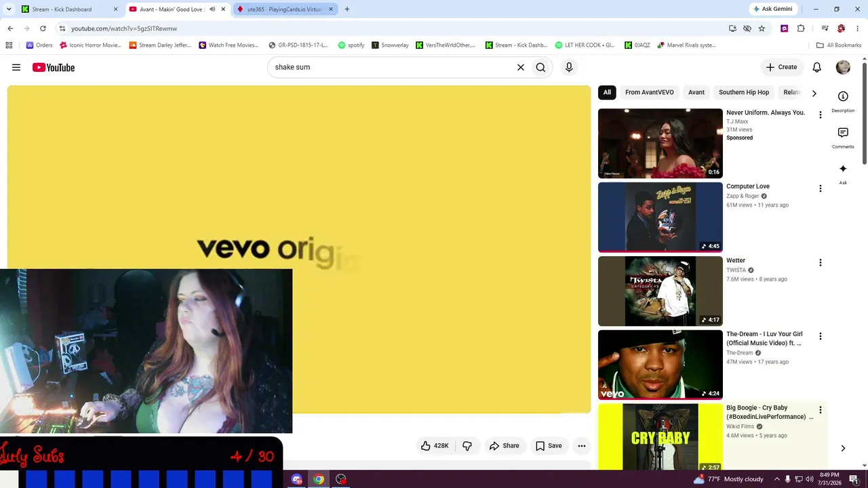Viewport: 868px width, 488px height.
Task: Select the From AvantVEVO chip
Action: point(650,92)
